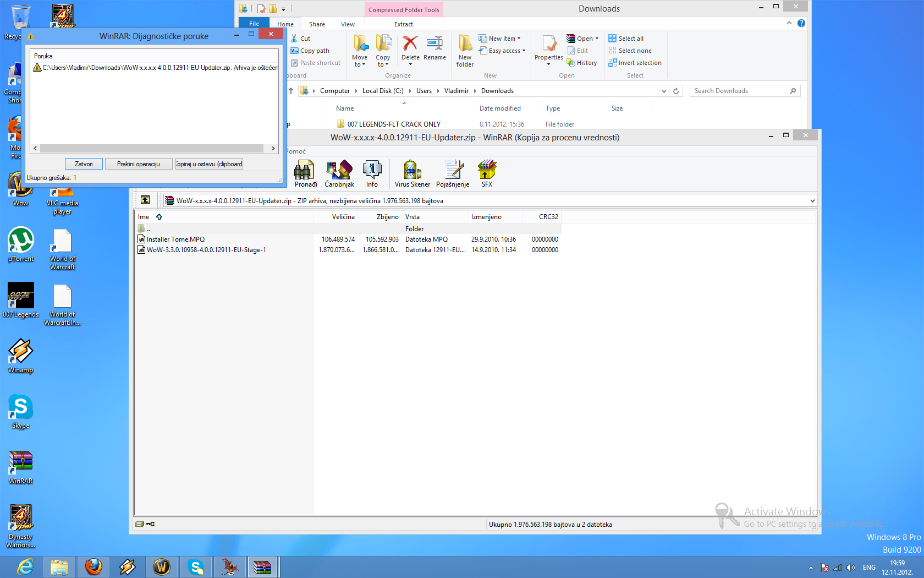Show archive Info in WinRAR toolbar
The width and height of the screenshot is (924, 578).
(x=372, y=173)
